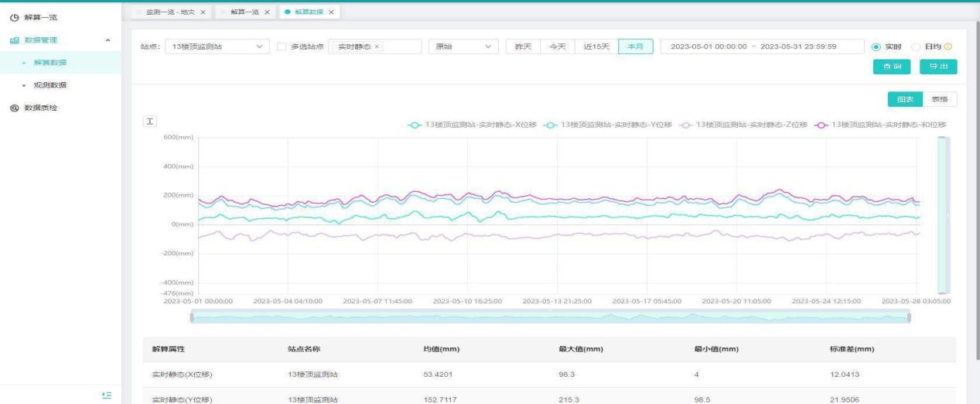Click the 导出 export button

[x=938, y=67]
